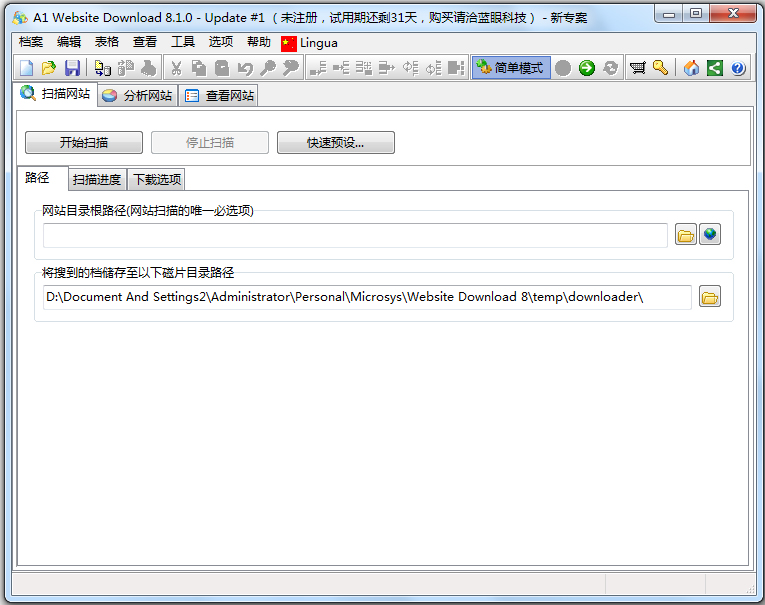Click the stop scan gray circle icon

(563, 68)
